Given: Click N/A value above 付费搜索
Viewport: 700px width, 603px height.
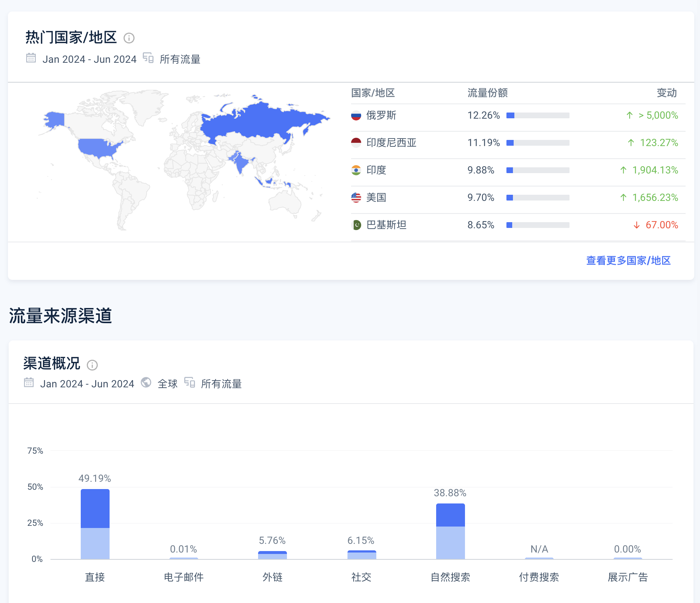Looking at the screenshot, I should [x=539, y=549].
